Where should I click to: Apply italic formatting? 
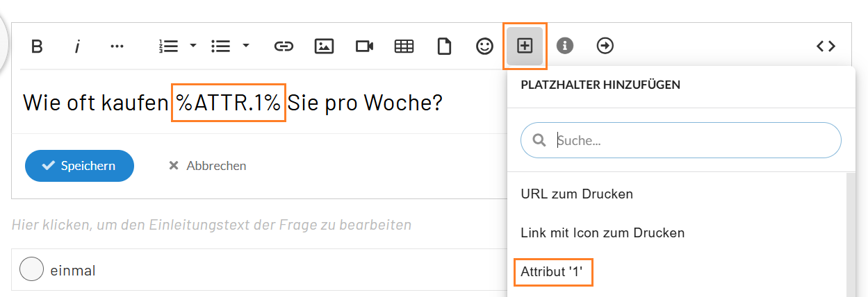tap(78, 46)
